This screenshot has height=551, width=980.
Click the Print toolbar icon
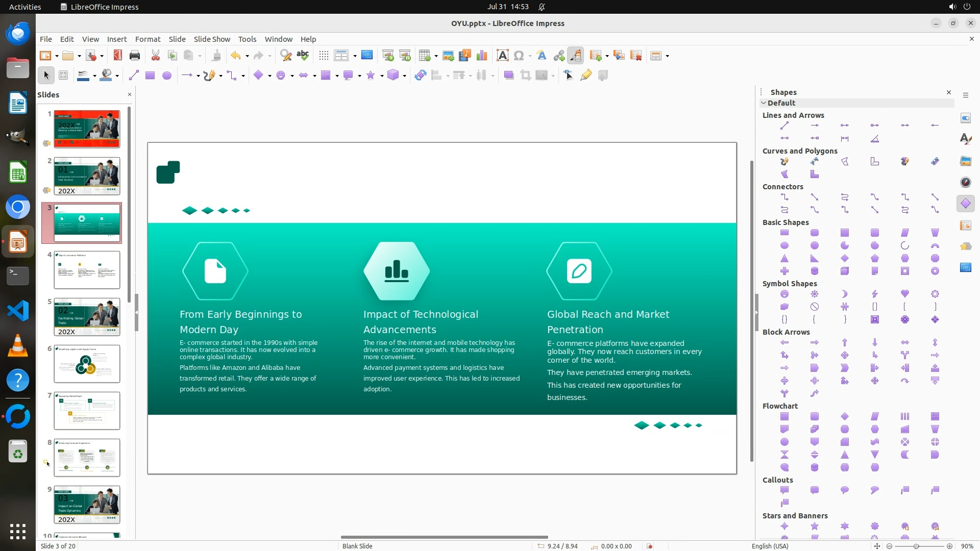pos(135,56)
